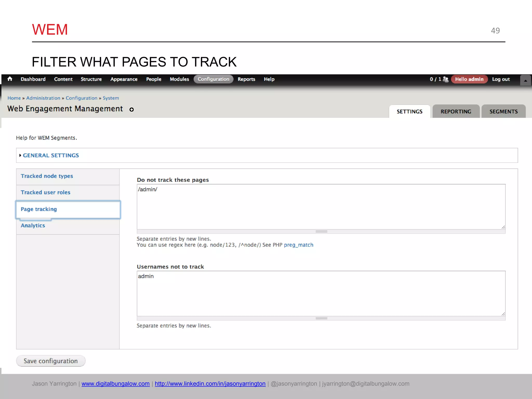Click the home icon in admin toolbar
Viewport: 532px width, 399px height.
pyautogui.click(x=10, y=79)
